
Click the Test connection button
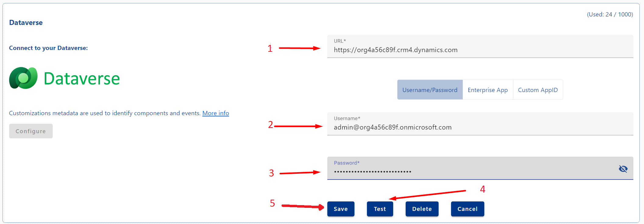(380, 209)
